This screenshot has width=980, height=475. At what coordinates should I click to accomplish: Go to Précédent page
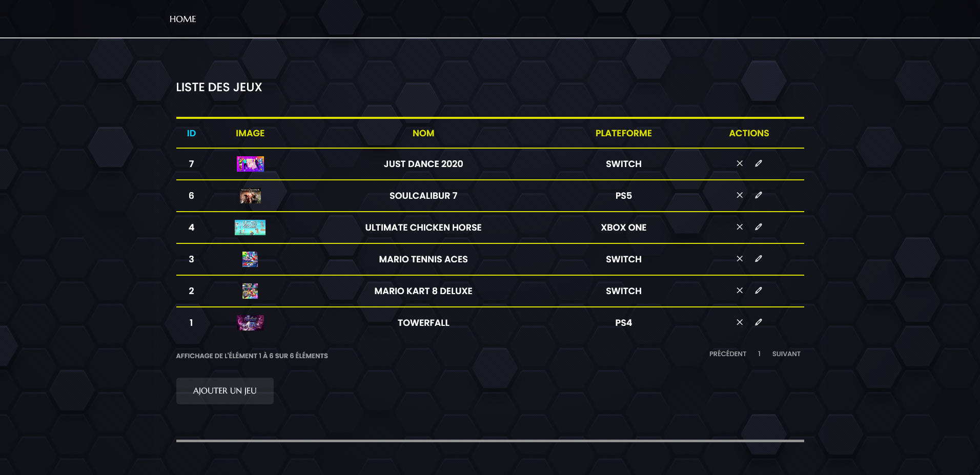coord(727,354)
